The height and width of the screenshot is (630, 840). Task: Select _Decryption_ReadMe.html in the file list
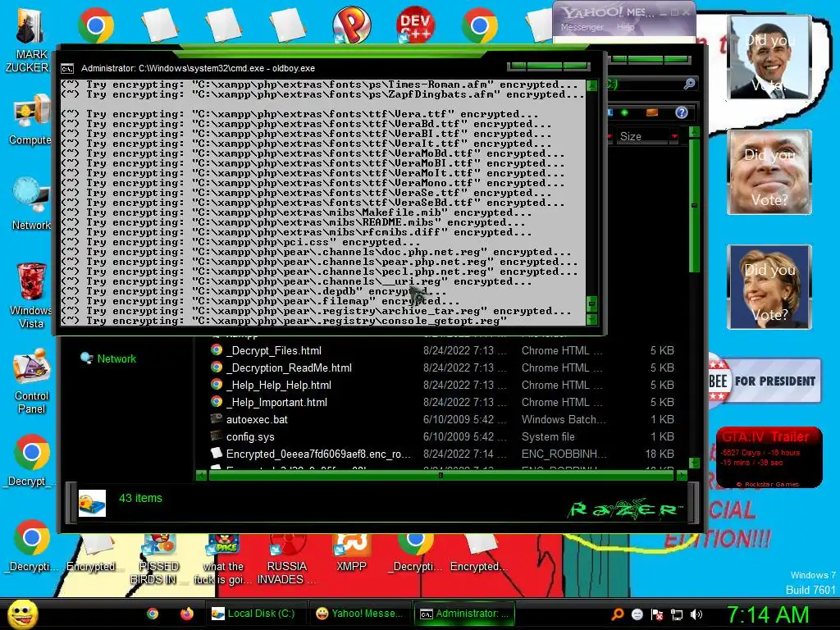[442, 367]
